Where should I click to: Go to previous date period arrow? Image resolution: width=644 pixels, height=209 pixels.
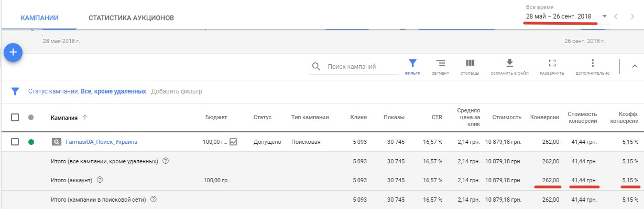pyautogui.click(x=616, y=16)
